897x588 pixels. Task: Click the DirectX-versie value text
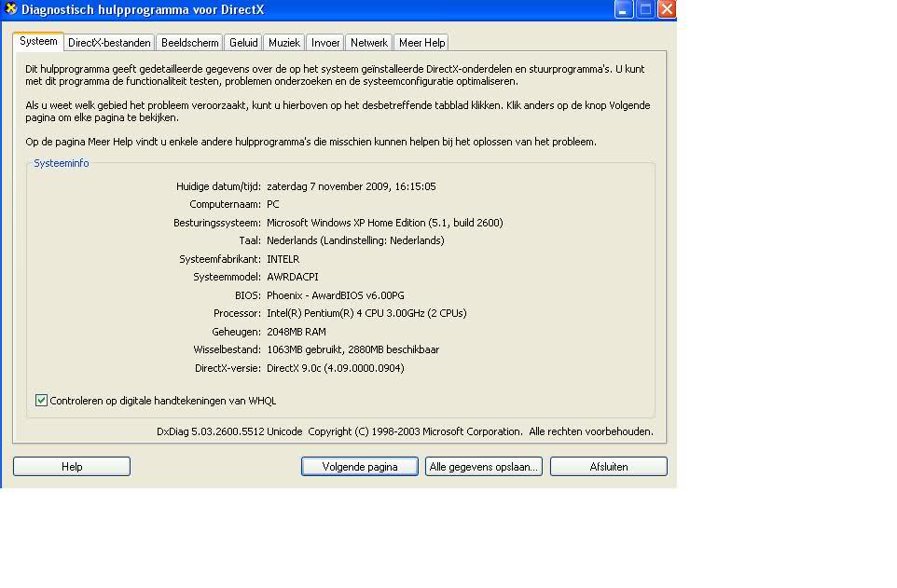tap(335, 368)
